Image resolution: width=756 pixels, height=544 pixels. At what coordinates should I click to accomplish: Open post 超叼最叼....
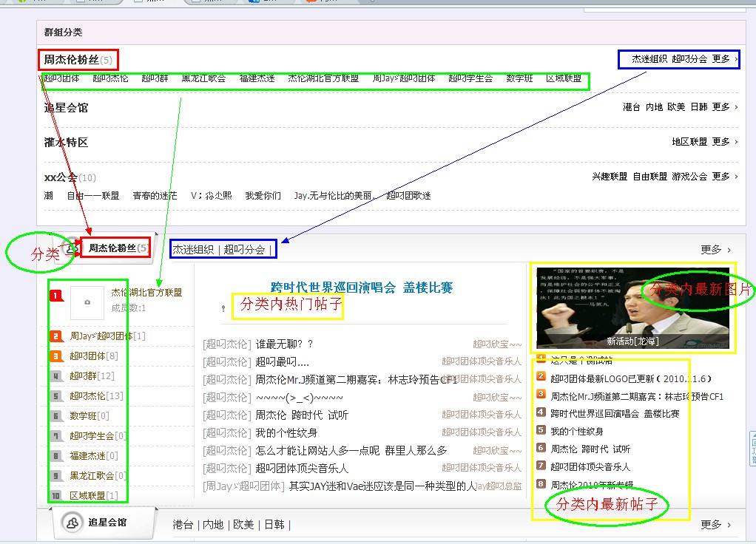pyautogui.click(x=282, y=362)
